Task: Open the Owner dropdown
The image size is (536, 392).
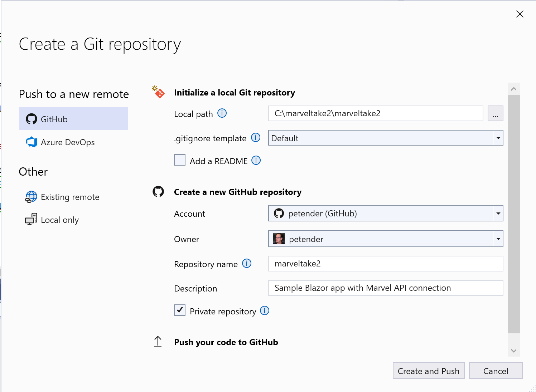Action: (x=498, y=239)
